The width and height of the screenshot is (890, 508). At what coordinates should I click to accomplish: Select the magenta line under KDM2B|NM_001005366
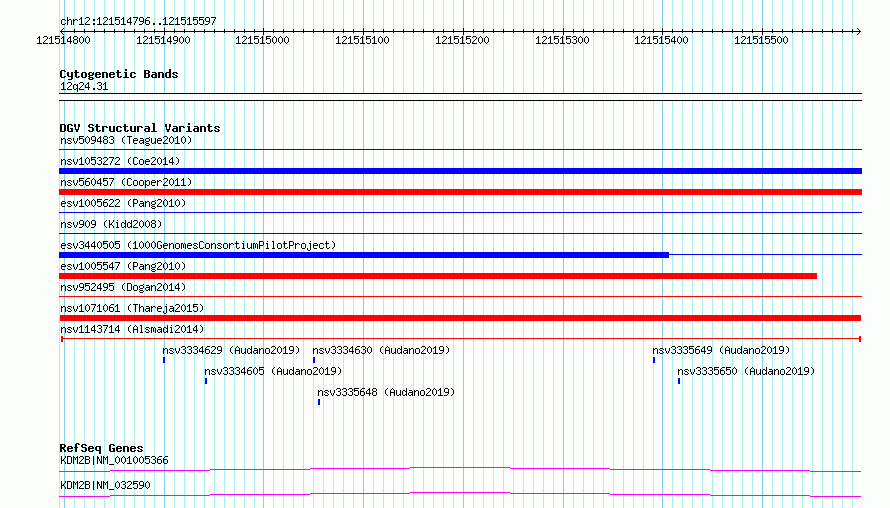(460, 469)
